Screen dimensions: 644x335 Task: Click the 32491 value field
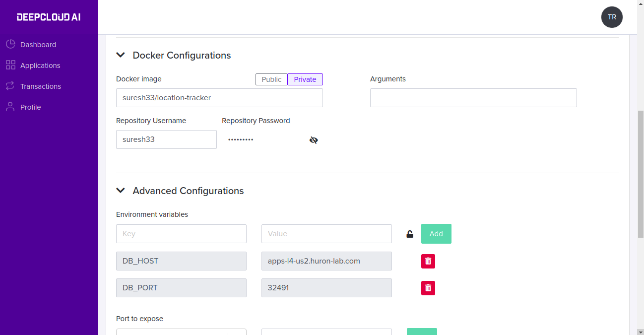click(x=326, y=288)
